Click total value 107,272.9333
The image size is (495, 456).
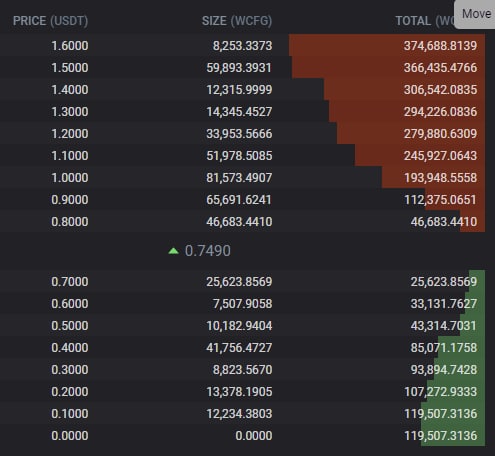click(440, 392)
